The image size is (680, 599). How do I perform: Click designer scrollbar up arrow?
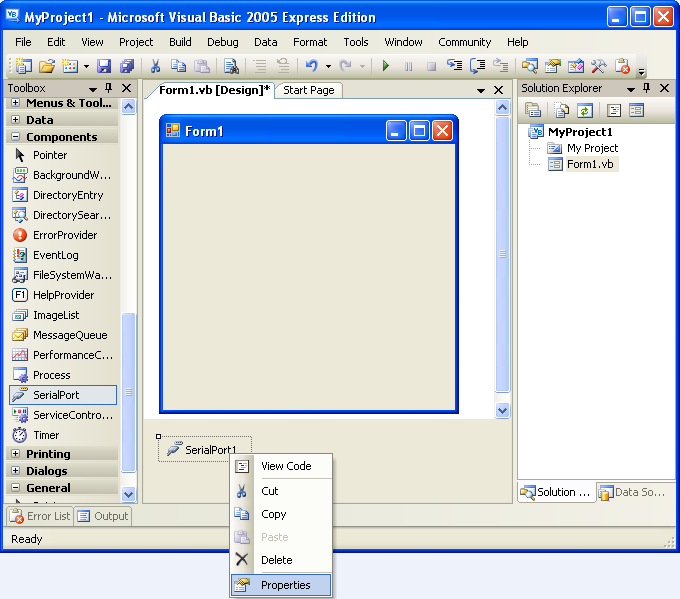pyautogui.click(x=502, y=107)
